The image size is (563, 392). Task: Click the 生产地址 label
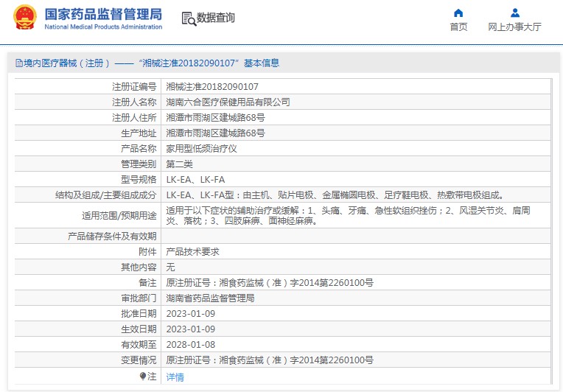(139, 133)
